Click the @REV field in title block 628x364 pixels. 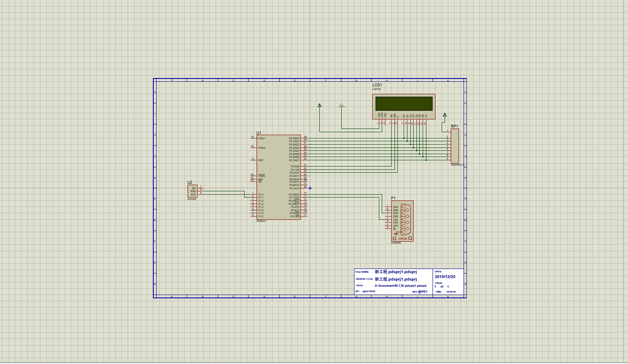423,291
